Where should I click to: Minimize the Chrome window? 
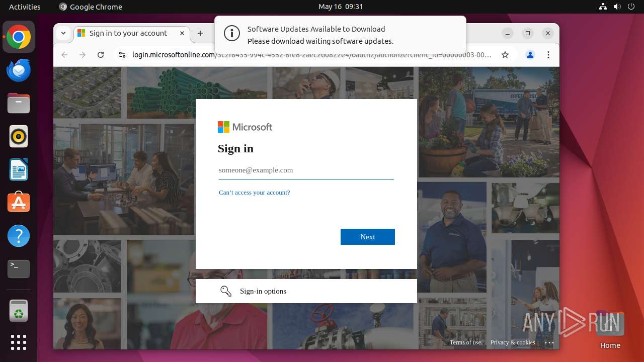[508, 33]
